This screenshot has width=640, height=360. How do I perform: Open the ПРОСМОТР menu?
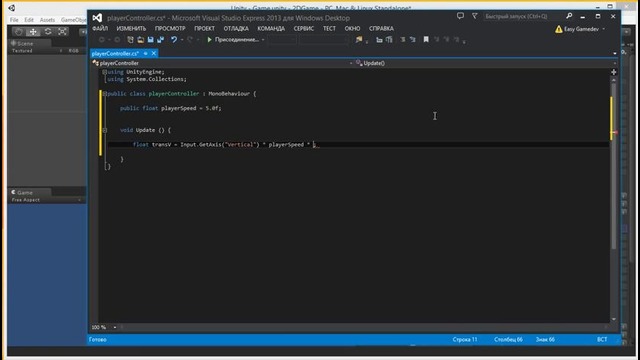[170, 29]
